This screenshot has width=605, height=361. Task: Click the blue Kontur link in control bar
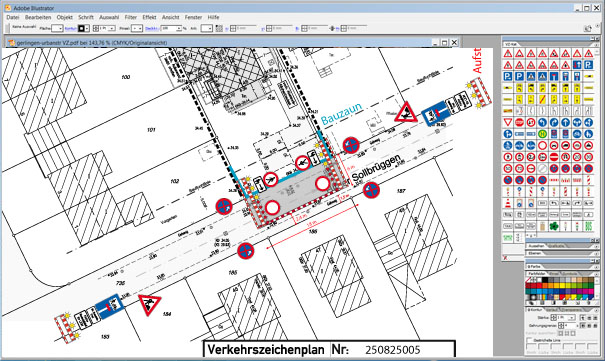tap(71, 28)
